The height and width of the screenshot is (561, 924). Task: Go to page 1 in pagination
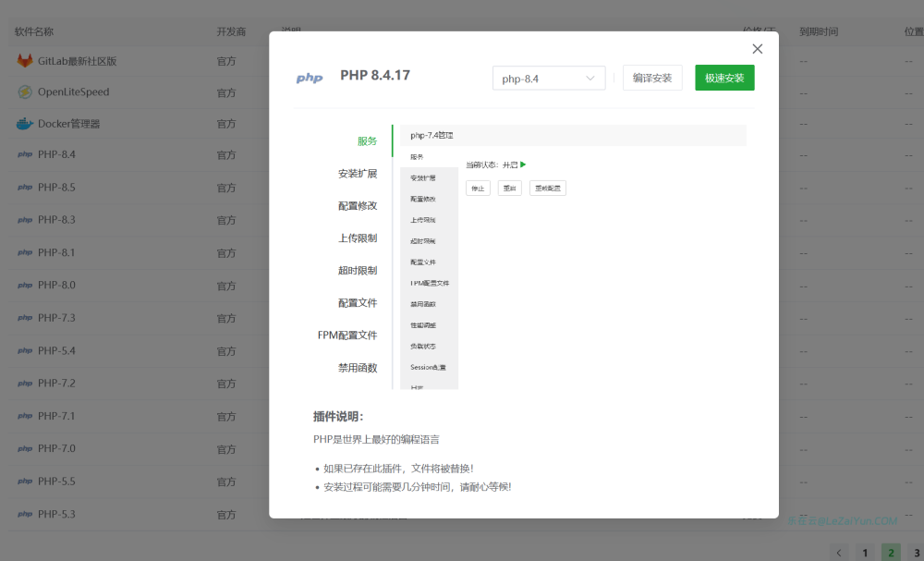865,553
